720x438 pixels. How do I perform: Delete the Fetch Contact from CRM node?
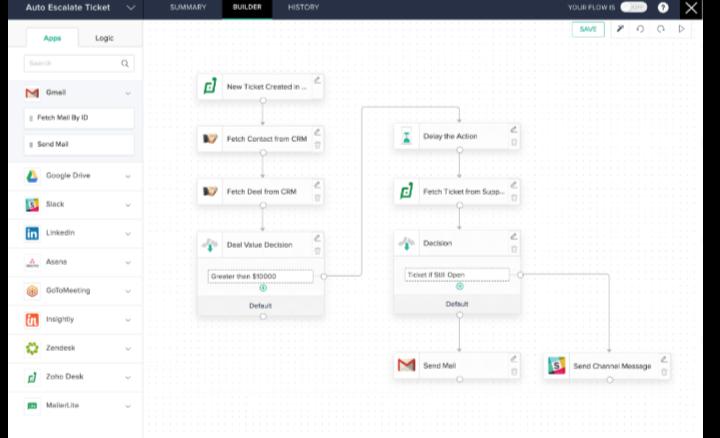coord(317,144)
